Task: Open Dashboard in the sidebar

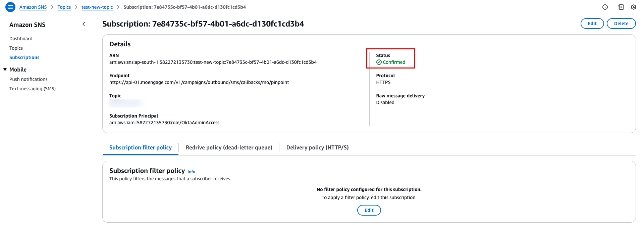Action: coord(21,39)
